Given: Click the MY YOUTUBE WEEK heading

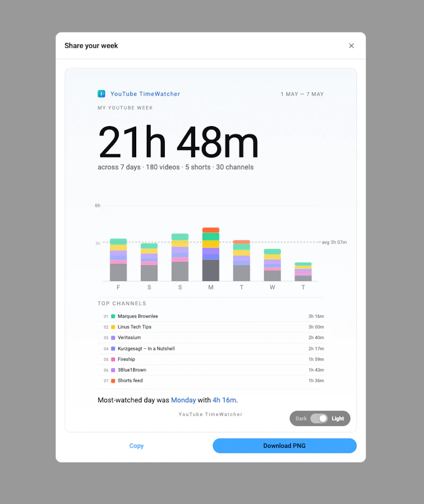Looking at the screenshot, I should click(125, 108).
